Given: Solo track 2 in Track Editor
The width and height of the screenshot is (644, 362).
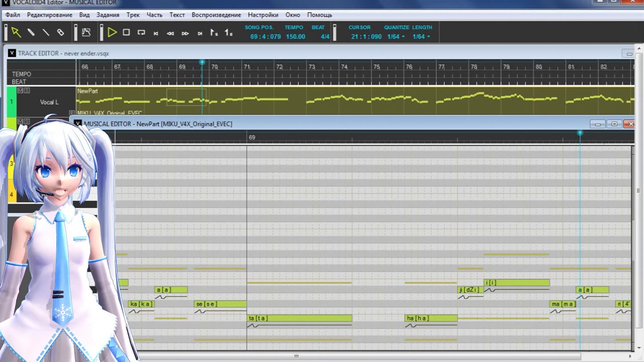Looking at the screenshot, I should pos(27,121).
